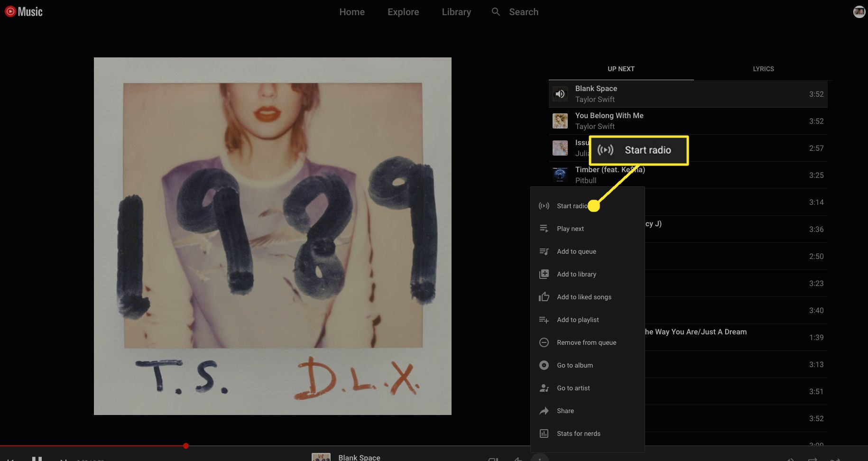The width and height of the screenshot is (868, 461).
Task: Select Add to library
Action: pos(587,274)
